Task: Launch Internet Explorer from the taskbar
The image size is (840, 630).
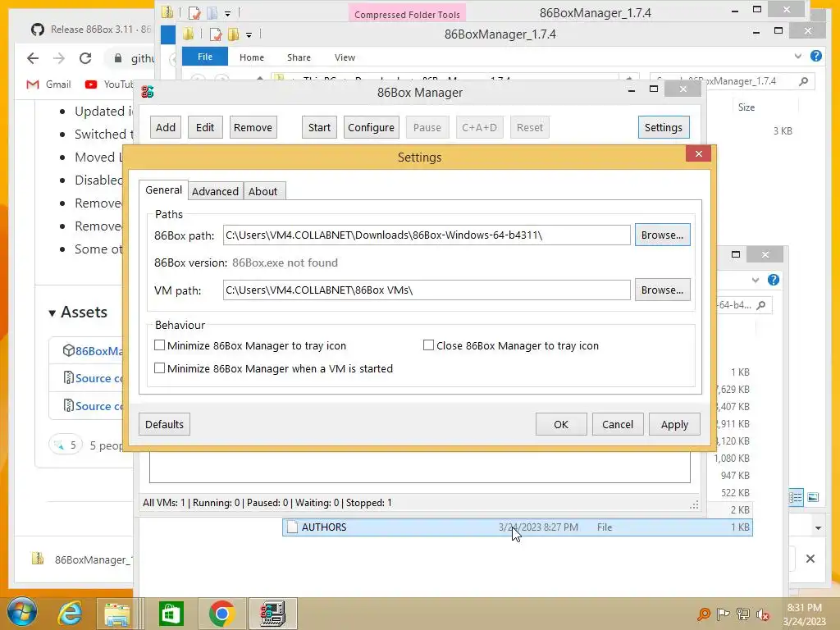Action: 71,614
